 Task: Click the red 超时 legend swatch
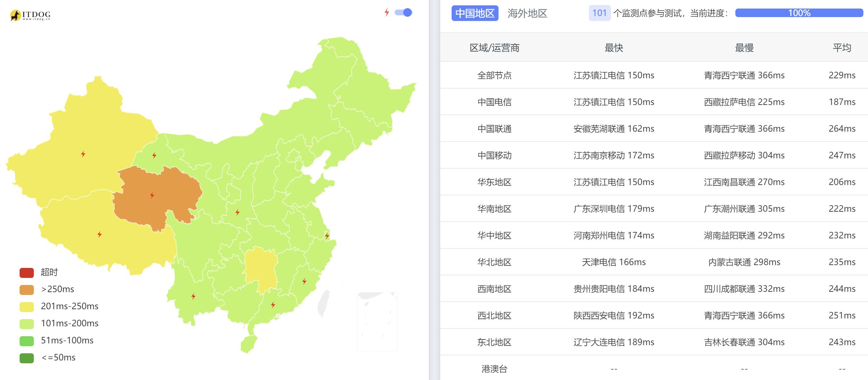27,273
